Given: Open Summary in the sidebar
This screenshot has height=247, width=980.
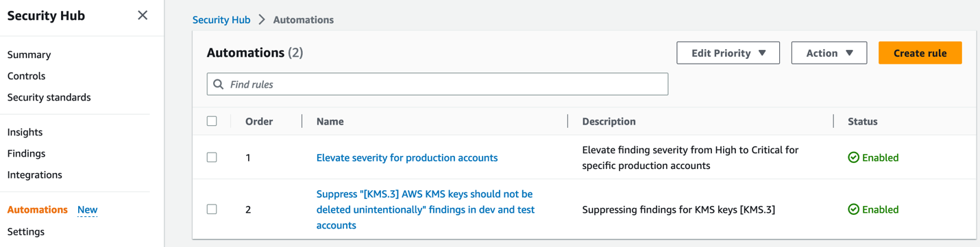Looking at the screenshot, I should pyautogui.click(x=29, y=55).
